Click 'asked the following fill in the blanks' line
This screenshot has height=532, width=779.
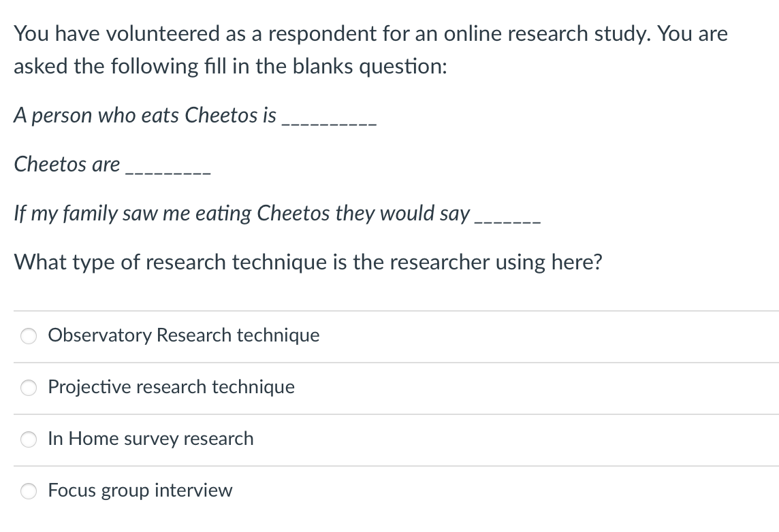pos(230,67)
